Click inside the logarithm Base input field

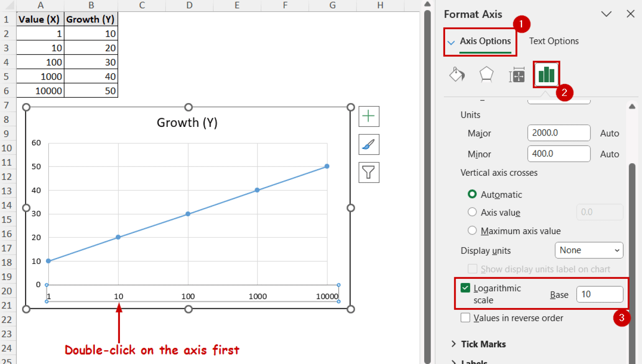click(x=599, y=294)
